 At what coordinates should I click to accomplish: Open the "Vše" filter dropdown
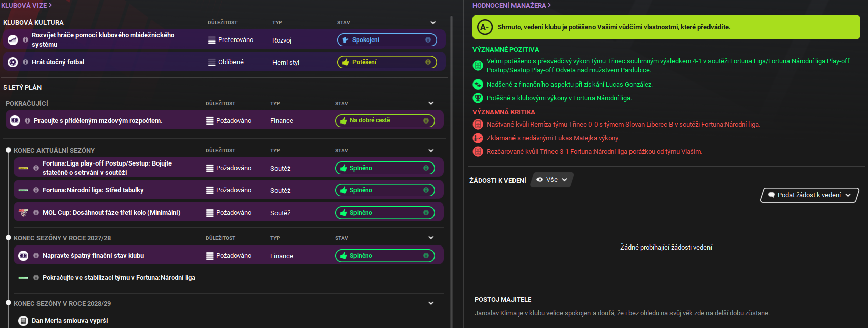552,180
